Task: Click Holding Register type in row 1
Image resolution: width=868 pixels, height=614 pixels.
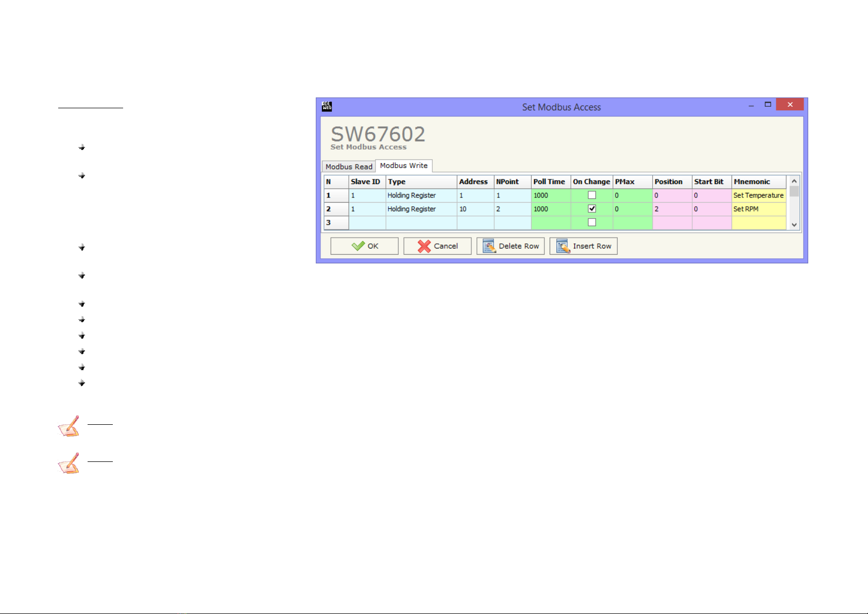Action: 421,195
